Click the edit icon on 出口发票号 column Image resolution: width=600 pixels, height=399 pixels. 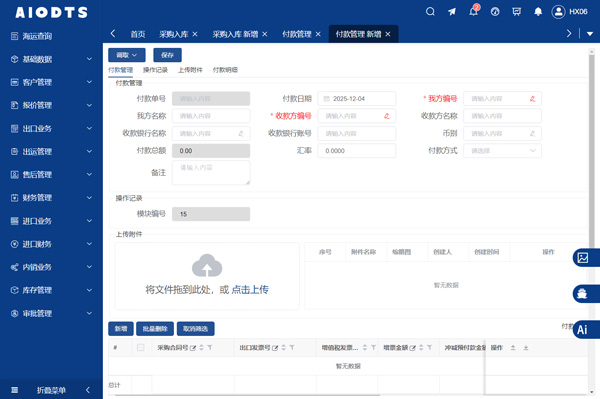(275, 348)
